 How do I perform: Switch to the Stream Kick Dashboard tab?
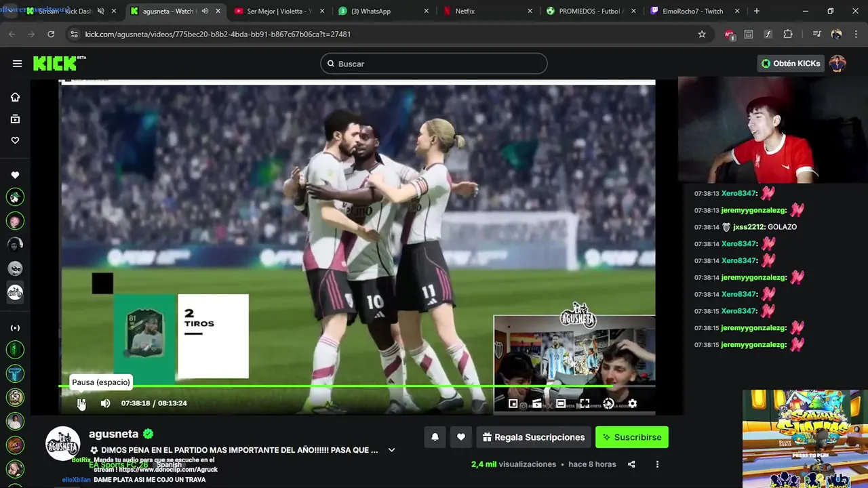point(66,12)
